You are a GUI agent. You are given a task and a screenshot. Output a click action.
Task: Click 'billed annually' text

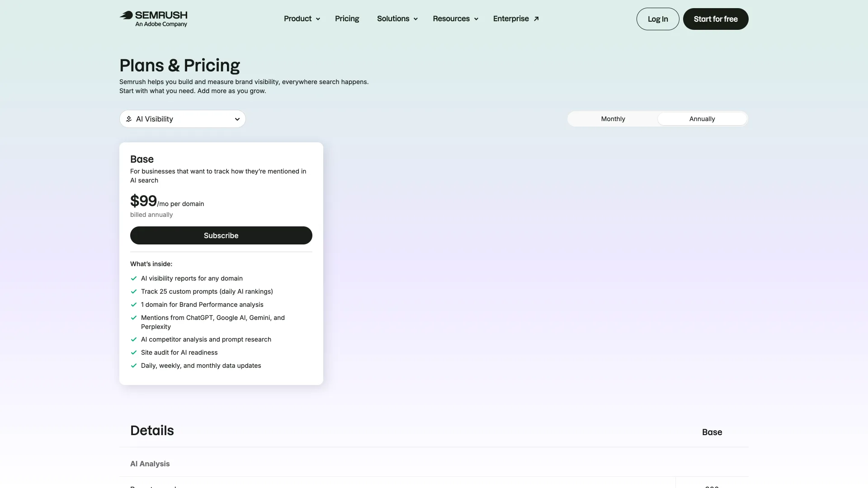click(x=151, y=215)
